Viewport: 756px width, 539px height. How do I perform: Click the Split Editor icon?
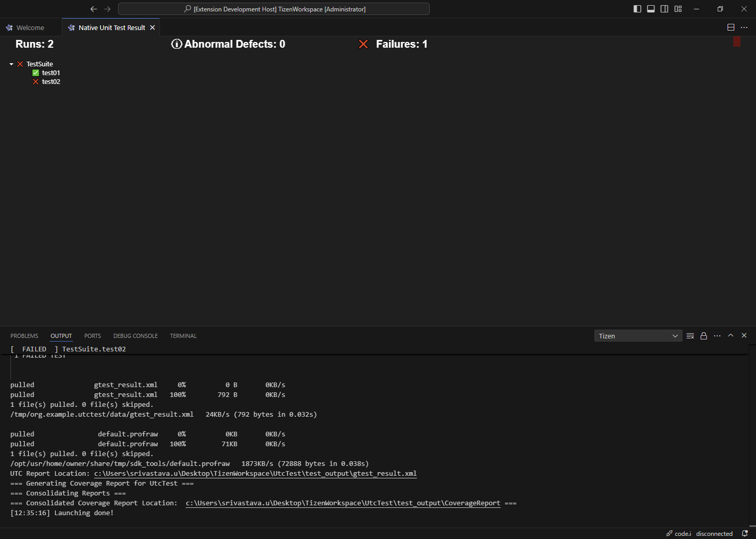coord(731,27)
